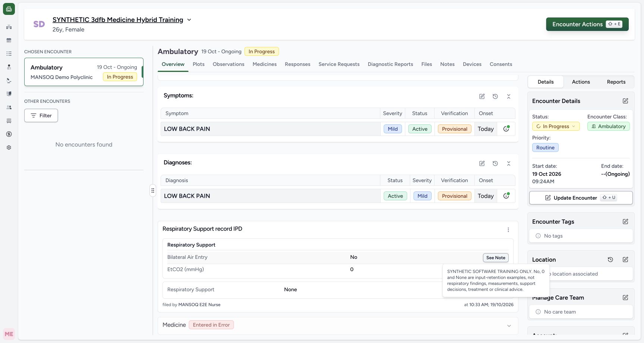
Task: Go to the Medicines tab
Action: pyautogui.click(x=265, y=64)
